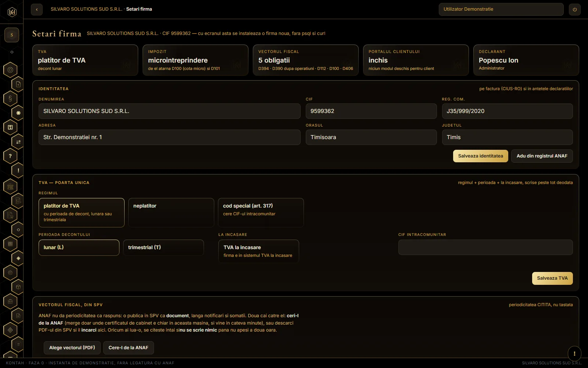
Task: Open the exclamation hexagon in the sidebar
Action: (18, 170)
